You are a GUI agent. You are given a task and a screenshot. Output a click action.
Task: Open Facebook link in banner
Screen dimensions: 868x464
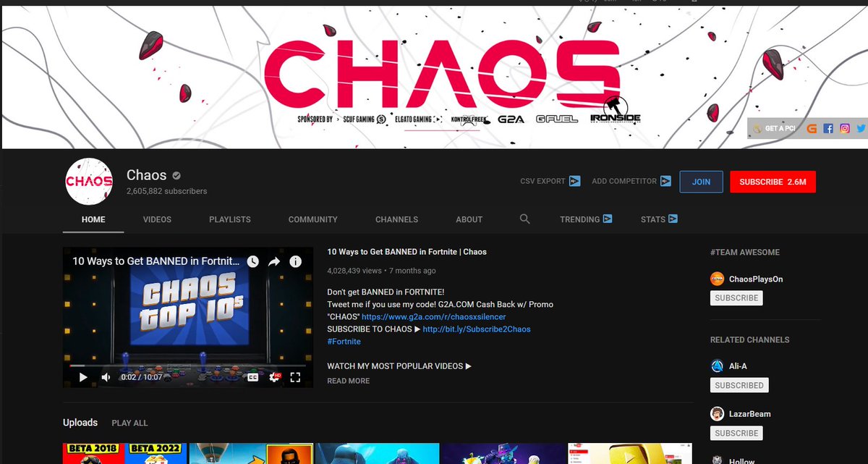point(828,128)
